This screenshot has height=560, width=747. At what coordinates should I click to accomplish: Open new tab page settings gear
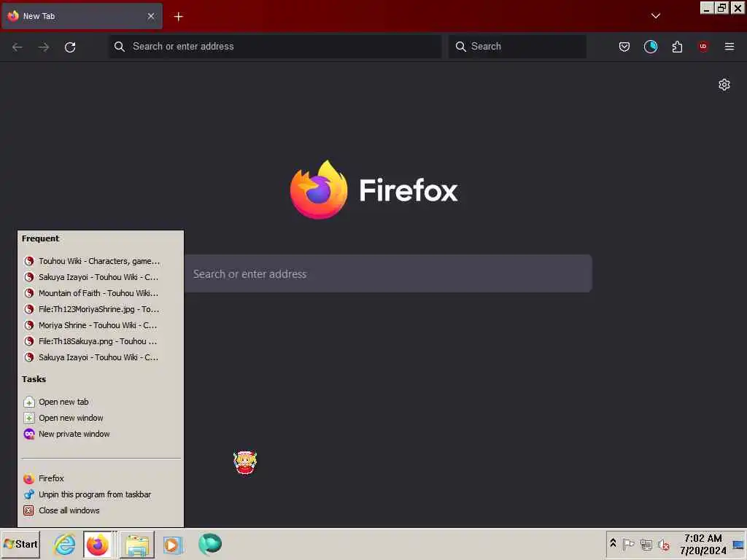click(x=724, y=85)
